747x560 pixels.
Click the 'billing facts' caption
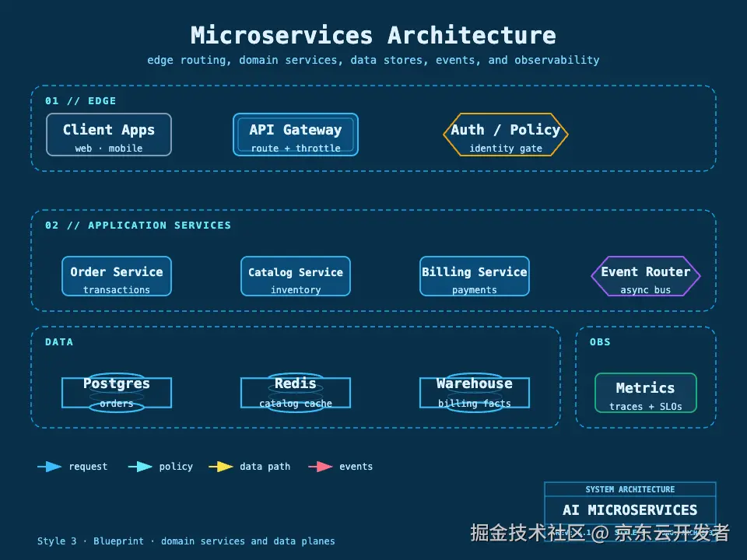[x=475, y=404]
